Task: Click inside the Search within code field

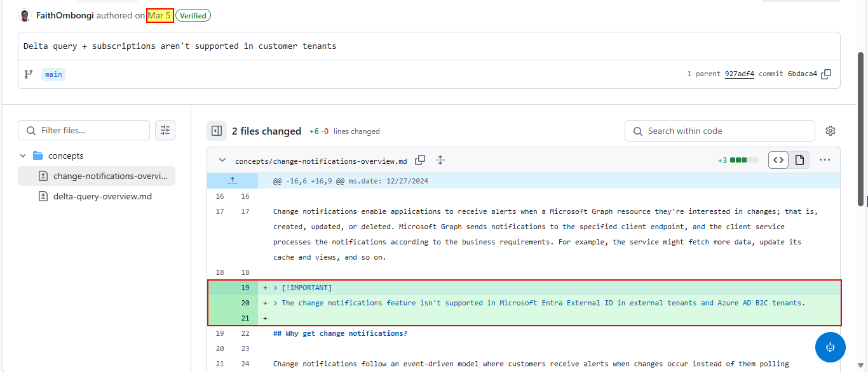Action: pos(718,130)
